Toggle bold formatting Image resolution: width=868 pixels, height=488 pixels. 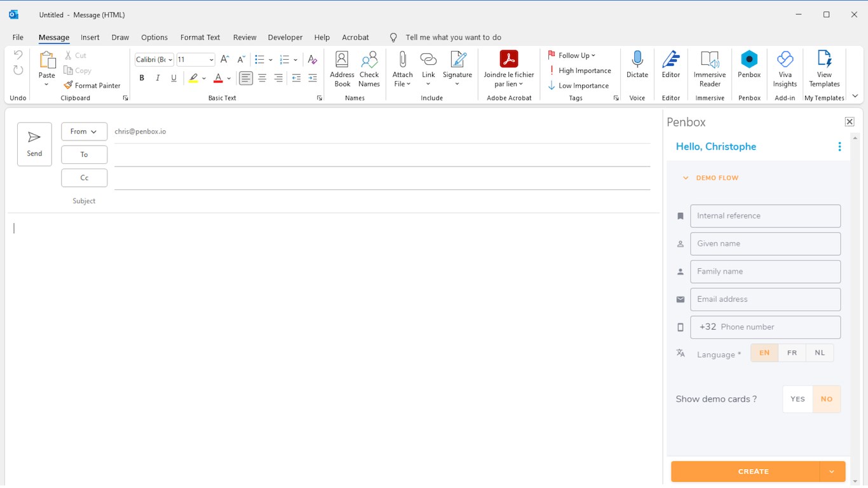[x=142, y=78]
